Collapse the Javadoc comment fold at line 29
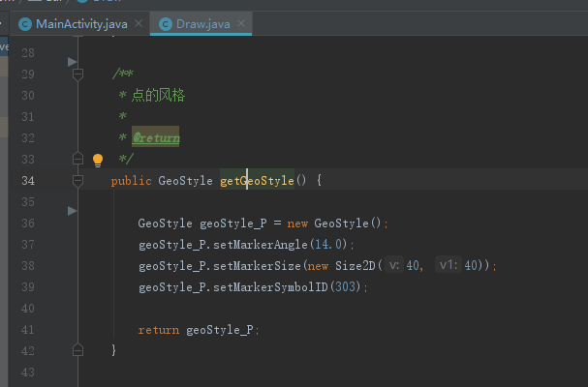 tap(77, 74)
